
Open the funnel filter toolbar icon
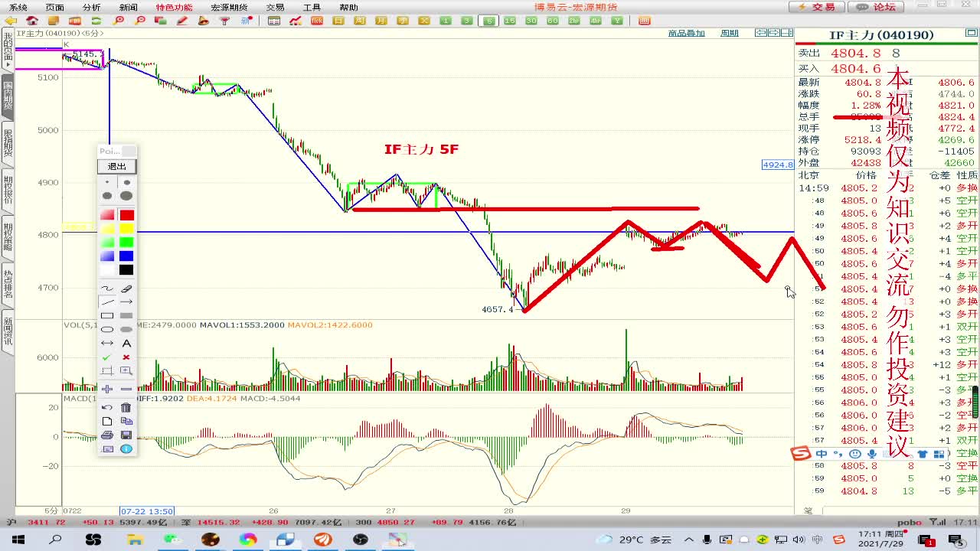tap(224, 21)
